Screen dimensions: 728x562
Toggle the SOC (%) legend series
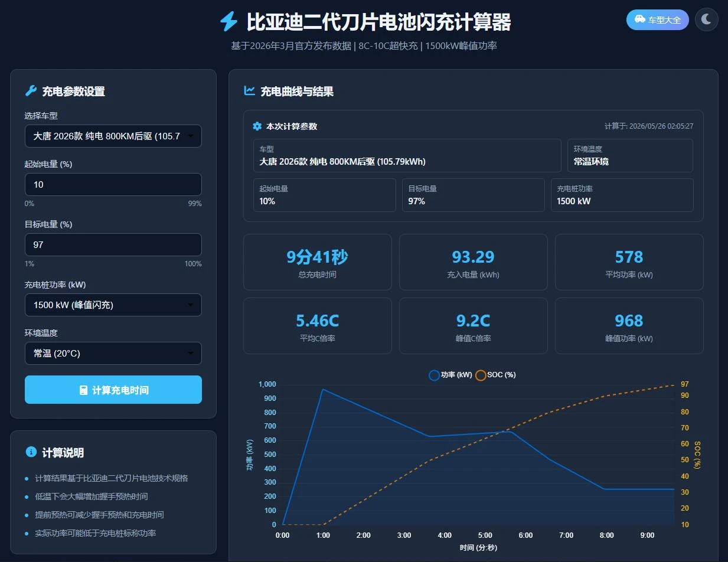click(x=496, y=375)
